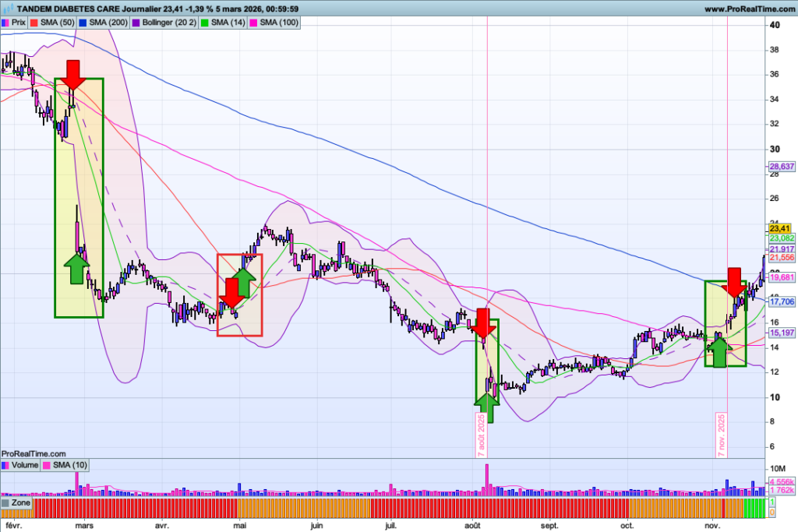Open the Bollinger (20 2) indicator settings

point(168,23)
